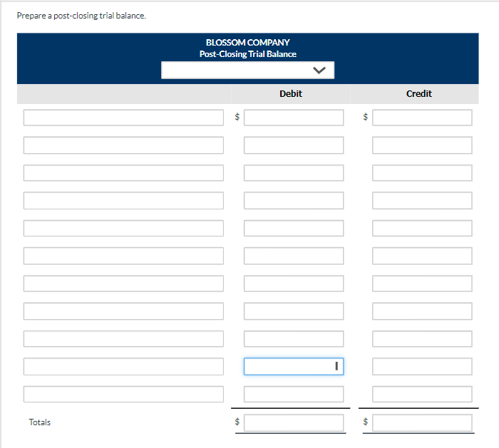Select the eighth row Debit field
The width and height of the screenshot is (499, 448).
294,311
